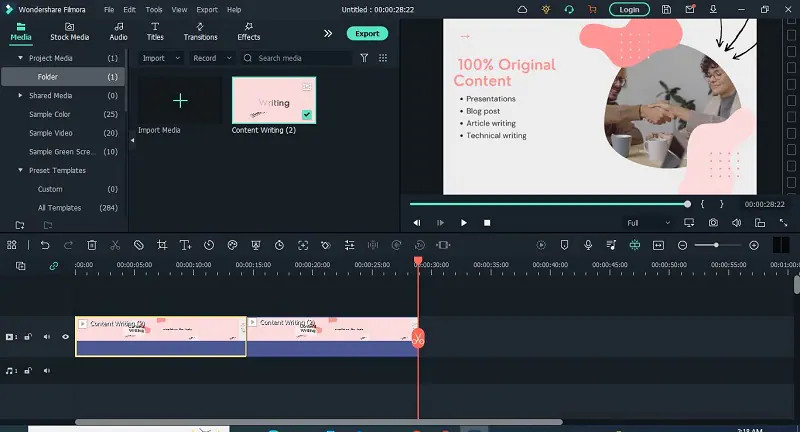The width and height of the screenshot is (800, 432).
Task: Switch to the Effects tab
Action: coord(248,32)
